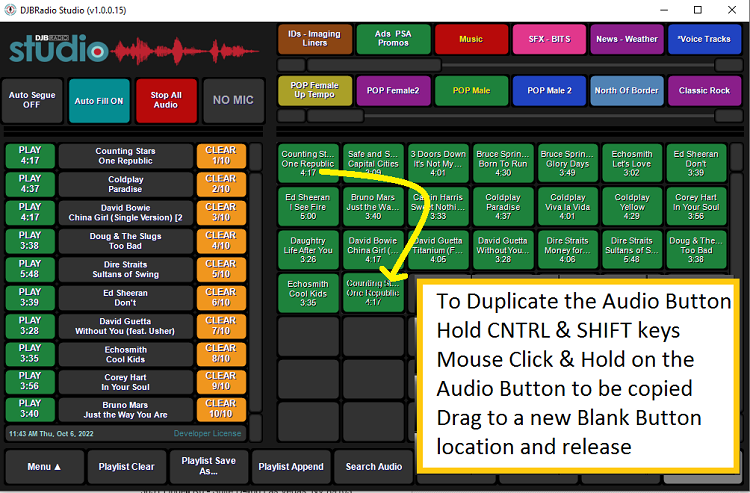The width and height of the screenshot is (750, 493).
Task: Trigger David Guetta Without You grid button
Action: pos(503,250)
